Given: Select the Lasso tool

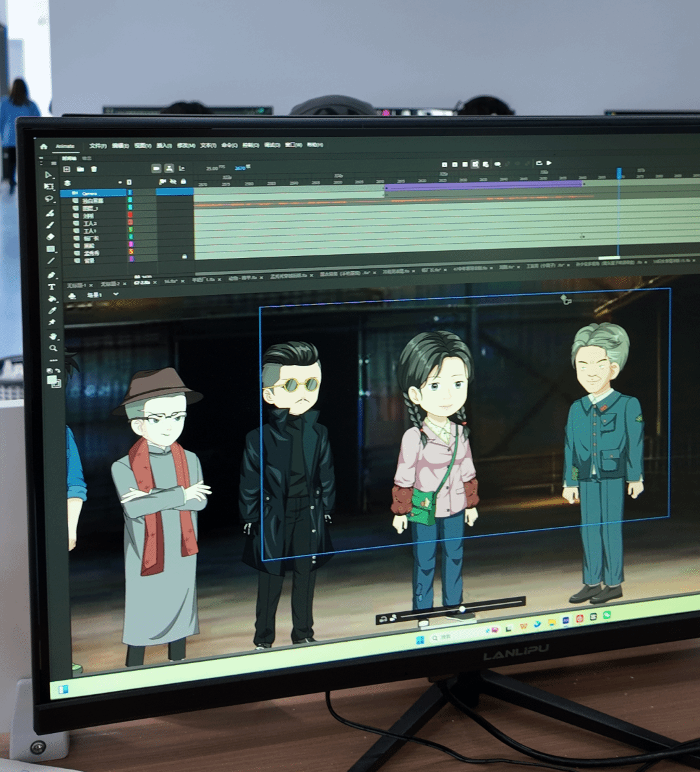Looking at the screenshot, I should [x=50, y=199].
